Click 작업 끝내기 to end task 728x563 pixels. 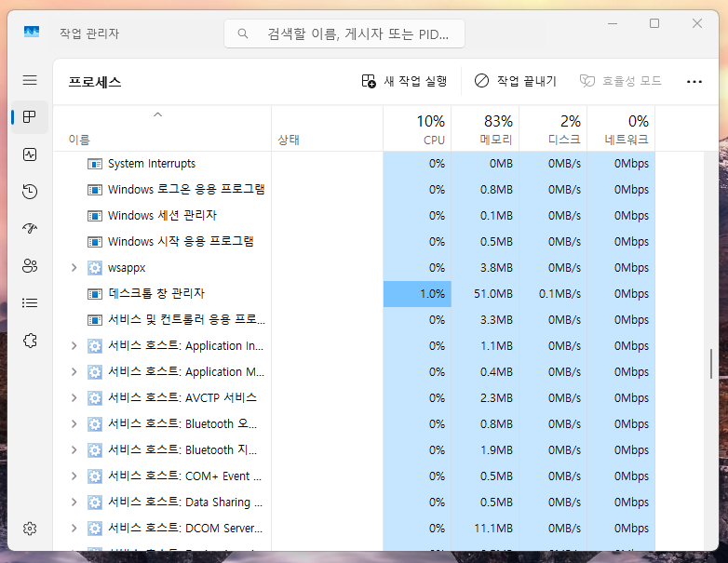pyautogui.click(x=516, y=81)
